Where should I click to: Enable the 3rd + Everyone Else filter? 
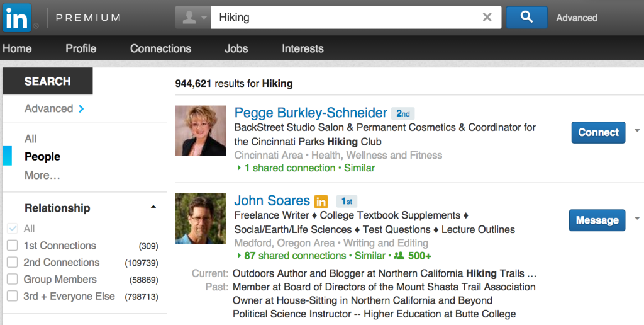[13, 296]
